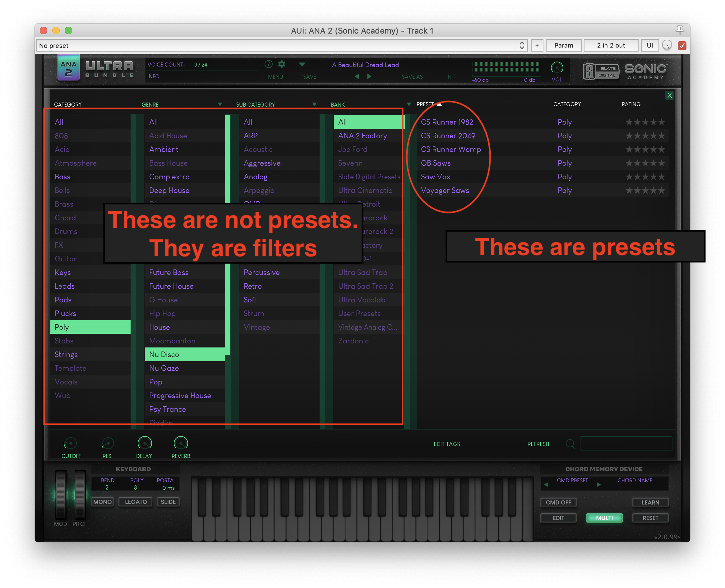Toggle the MULTI button
This screenshot has height=588, width=725.
tap(604, 518)
